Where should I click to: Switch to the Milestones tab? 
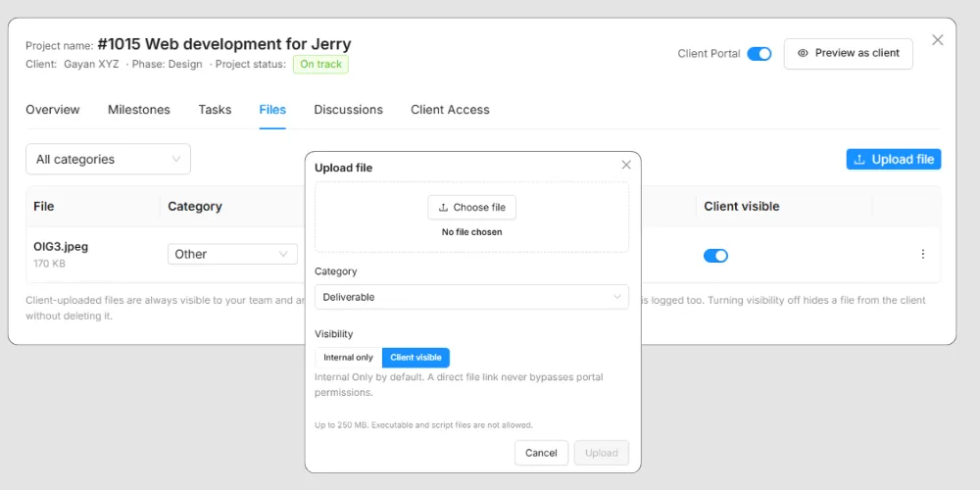(x=139, y=110)
